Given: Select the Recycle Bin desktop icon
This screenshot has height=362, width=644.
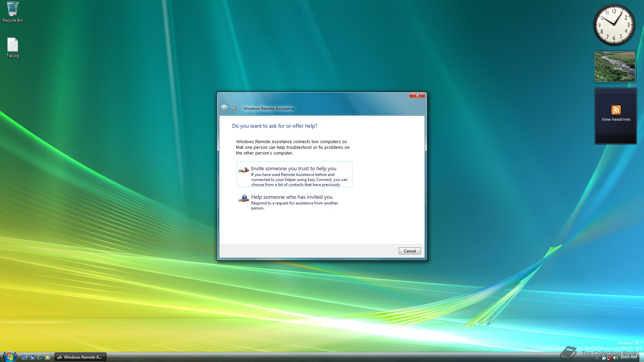Looking at the screenshot, I should pyautogui.click(x=13, y=12).
